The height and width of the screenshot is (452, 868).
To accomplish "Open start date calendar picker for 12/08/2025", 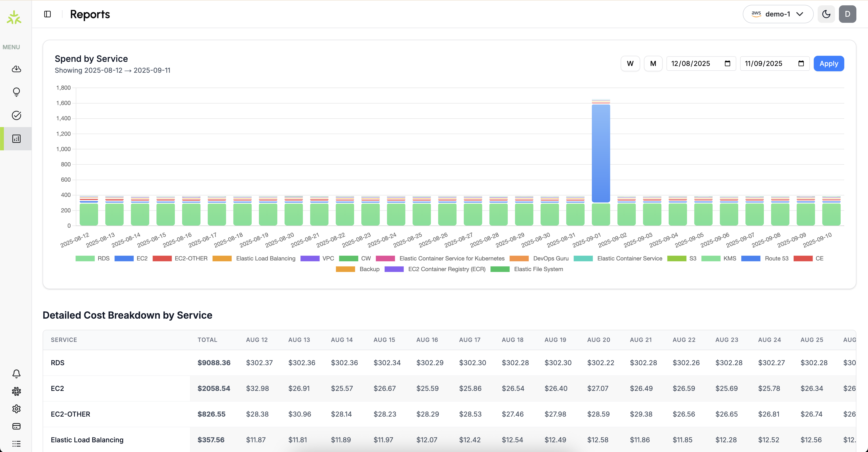I will pos(728,64).
